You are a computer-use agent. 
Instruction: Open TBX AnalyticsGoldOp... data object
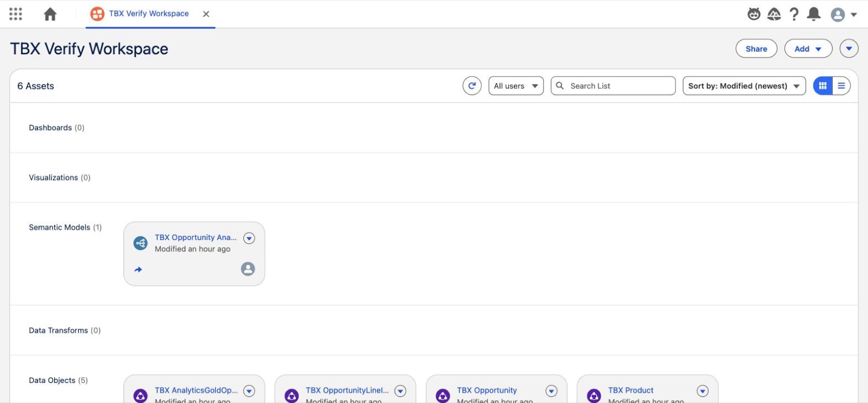(x=196, y=390)
